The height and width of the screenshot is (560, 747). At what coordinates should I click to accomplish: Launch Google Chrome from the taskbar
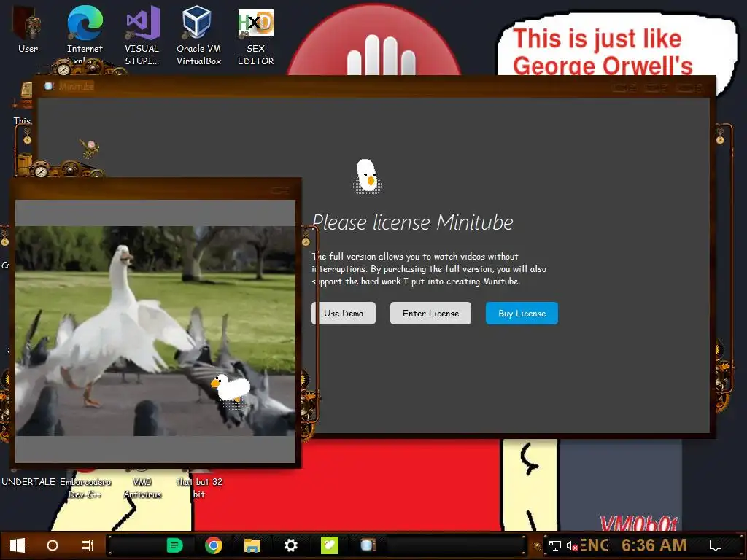click(x=214, y=545)
